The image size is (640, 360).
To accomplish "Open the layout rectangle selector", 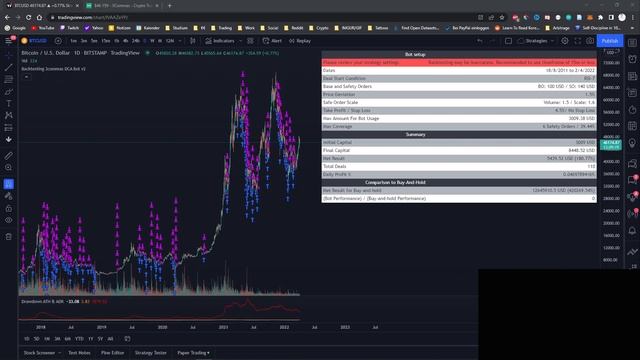I will [508, 41].
